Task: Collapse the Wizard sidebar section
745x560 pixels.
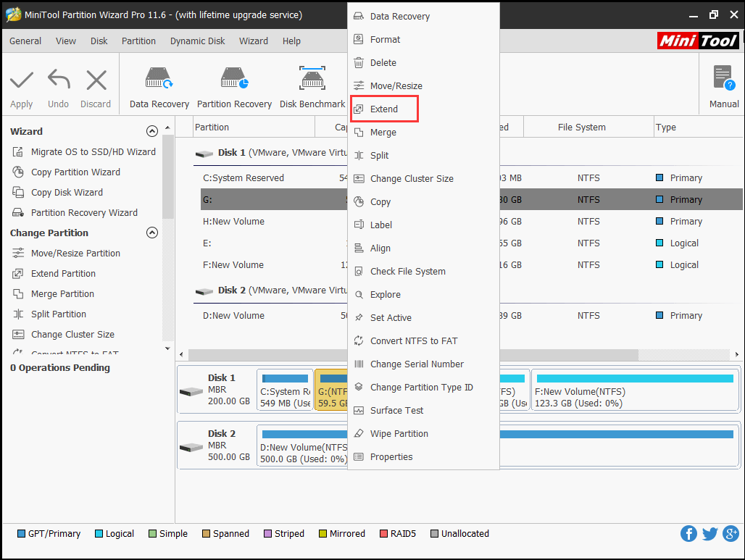Action: (152, 132)
